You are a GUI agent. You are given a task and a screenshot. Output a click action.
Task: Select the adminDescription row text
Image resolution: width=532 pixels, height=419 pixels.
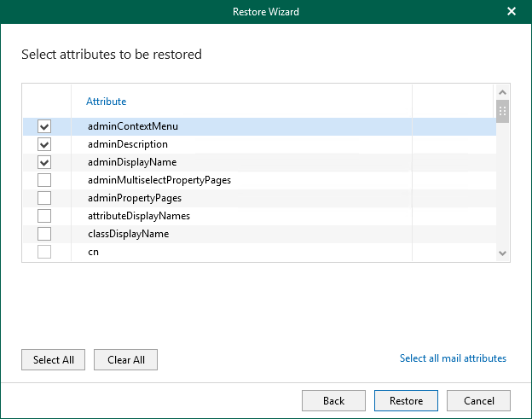(x=127, y=144)
